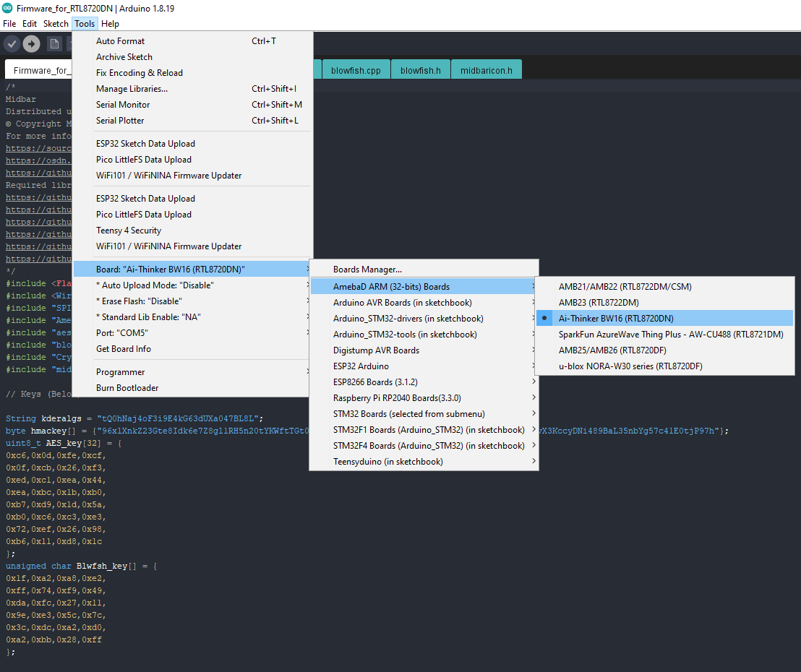Viewport: 801px width, 672px height.
Task: Pick the AMB25/AMB26 (RTL8720DF) board
Action: [612, 350]
